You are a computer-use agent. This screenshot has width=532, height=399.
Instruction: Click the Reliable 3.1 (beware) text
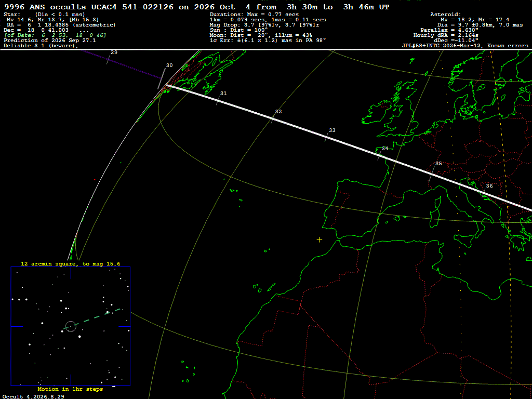pos(41,46)
